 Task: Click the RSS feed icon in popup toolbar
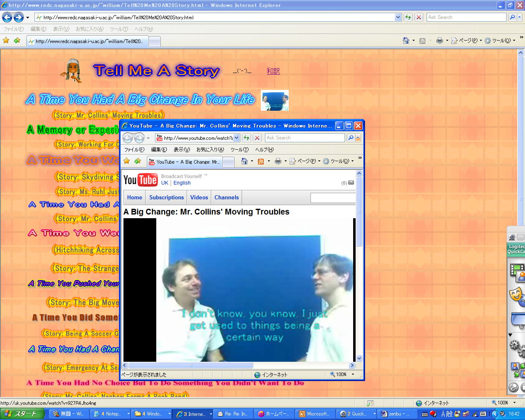(260, 161)
